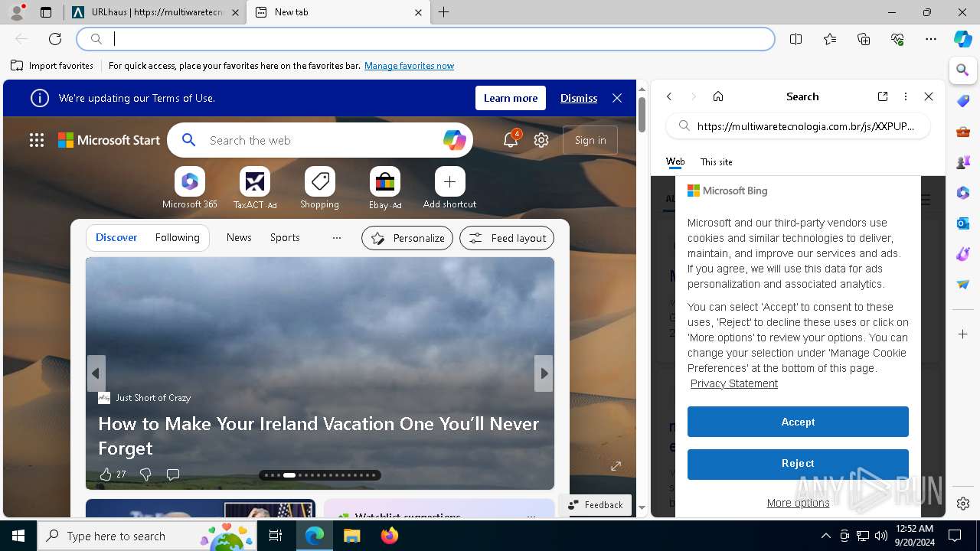Open More options for cookies
Viewport: 980px width, 551px height.
[x=798, y=503]
